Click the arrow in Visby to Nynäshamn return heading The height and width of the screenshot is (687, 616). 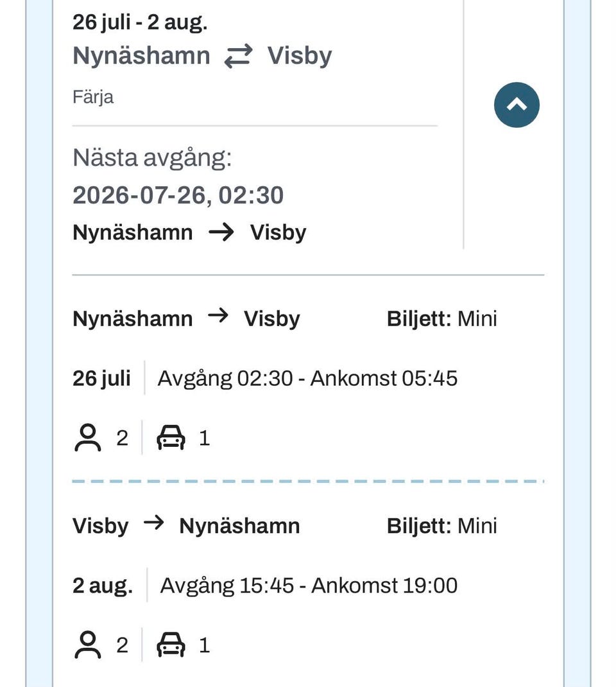click(153, 523)
